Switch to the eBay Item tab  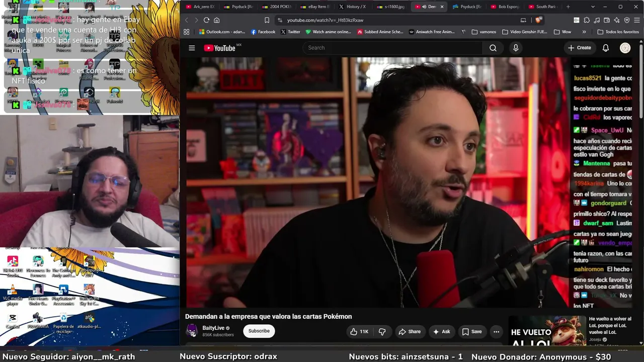314,7
